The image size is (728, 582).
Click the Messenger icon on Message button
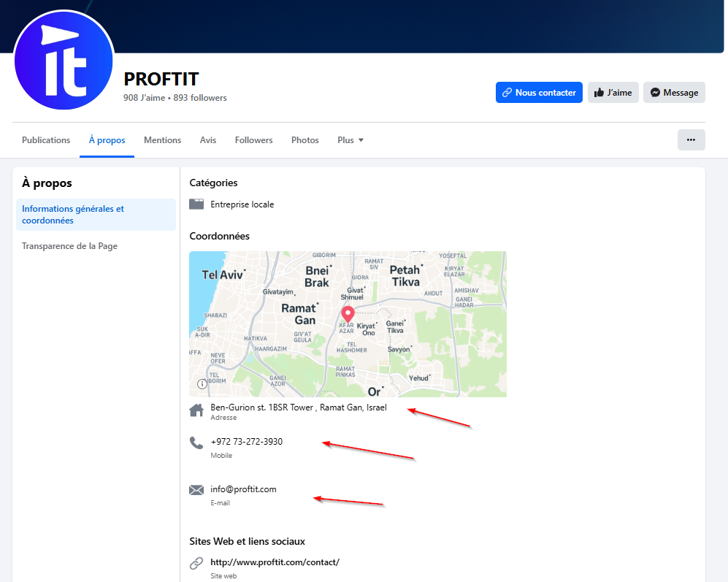tap(655, 93)
